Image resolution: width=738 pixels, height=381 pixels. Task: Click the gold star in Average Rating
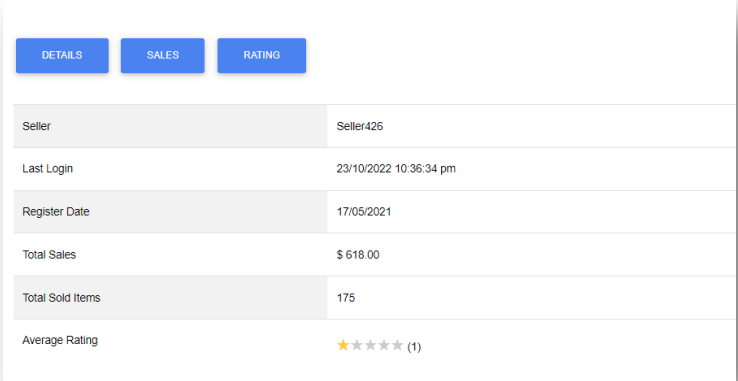pyautogui.click(x=343, y=346)
